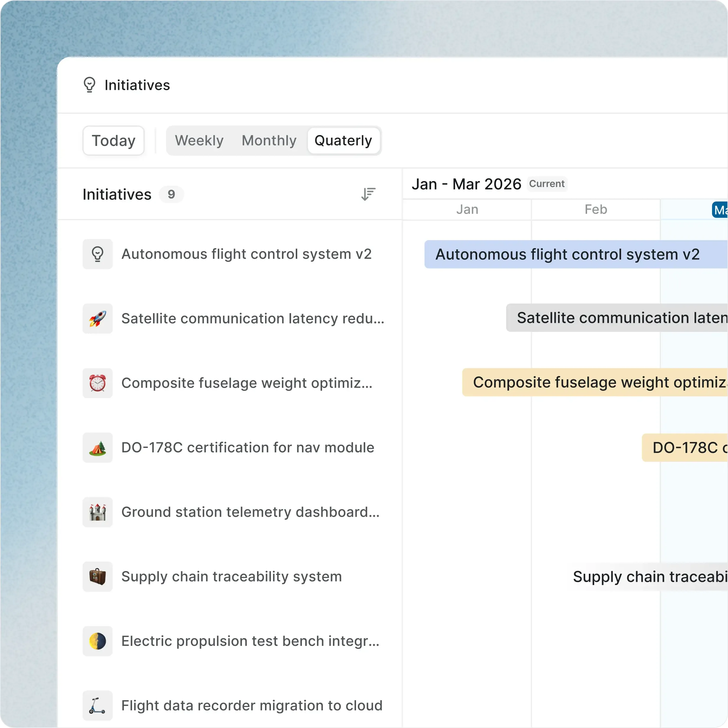The width and height of the screenshot is (728, 728).
Task: Click the gray Satellite communication timeline bar
Action: (x=617, y=318)
